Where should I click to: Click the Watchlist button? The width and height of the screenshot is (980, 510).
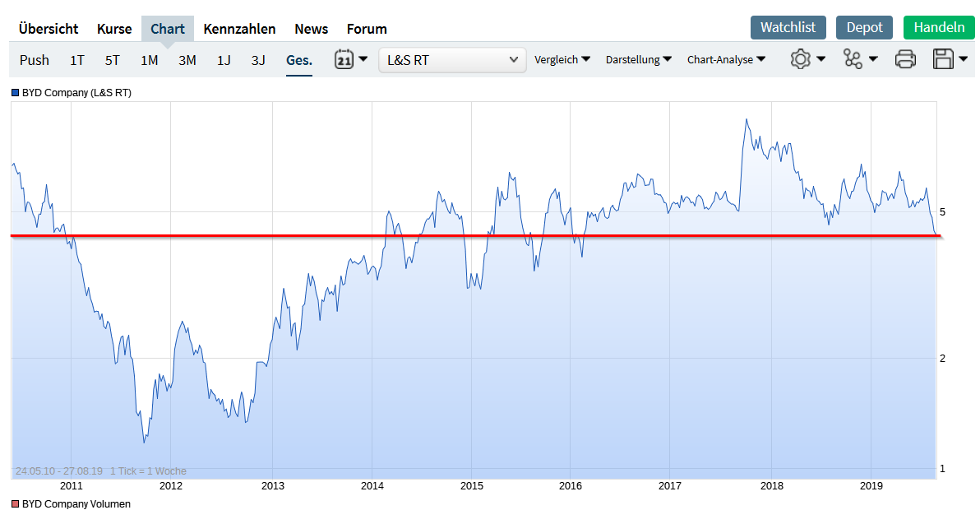coord(788,27)
